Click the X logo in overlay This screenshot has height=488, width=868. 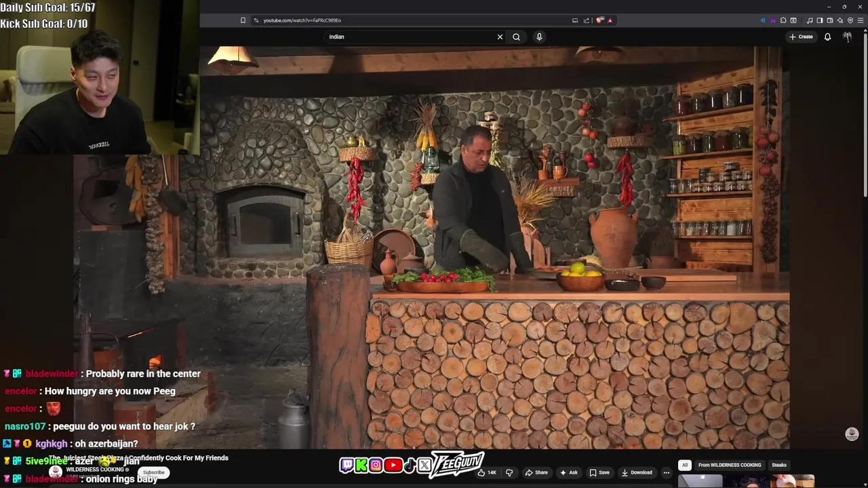point(425,465)
